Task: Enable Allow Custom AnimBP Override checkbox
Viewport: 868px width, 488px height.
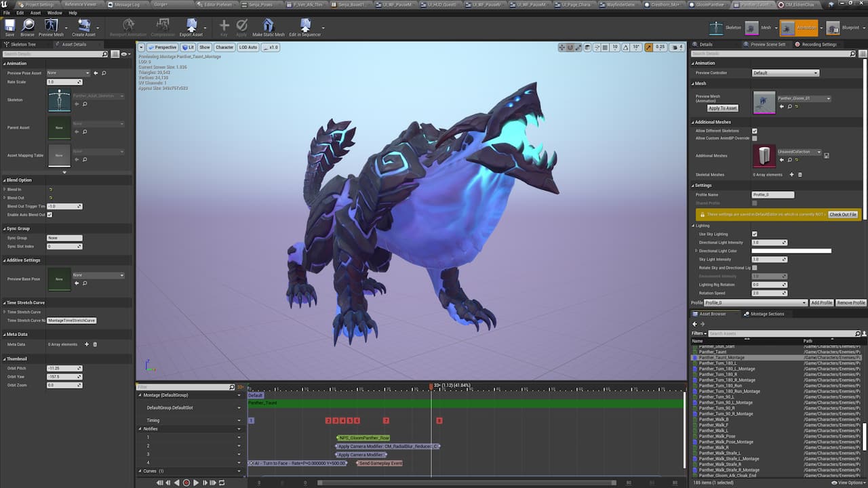Action: [755, 138]
